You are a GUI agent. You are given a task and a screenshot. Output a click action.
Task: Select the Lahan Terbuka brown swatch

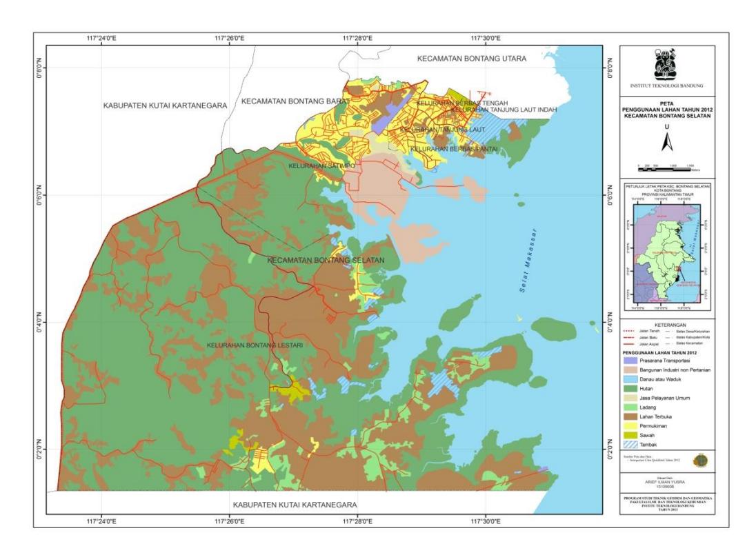pos(630,416)
